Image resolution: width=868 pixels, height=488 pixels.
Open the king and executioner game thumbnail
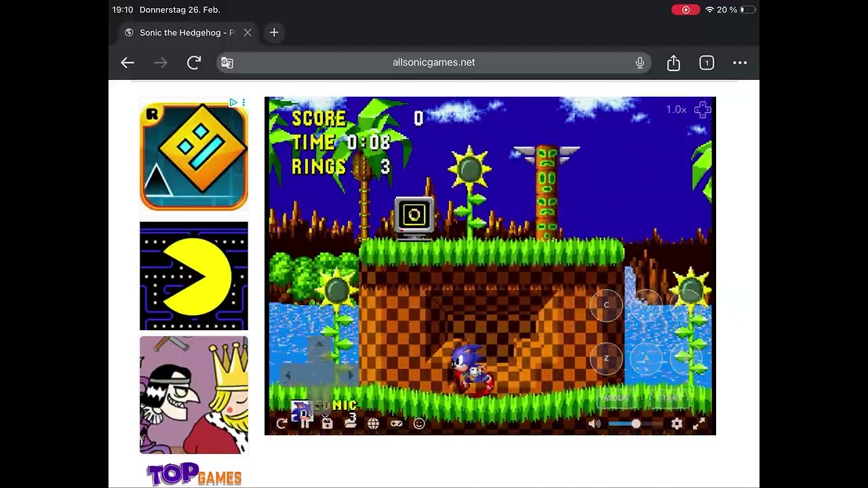click(194, 394)
